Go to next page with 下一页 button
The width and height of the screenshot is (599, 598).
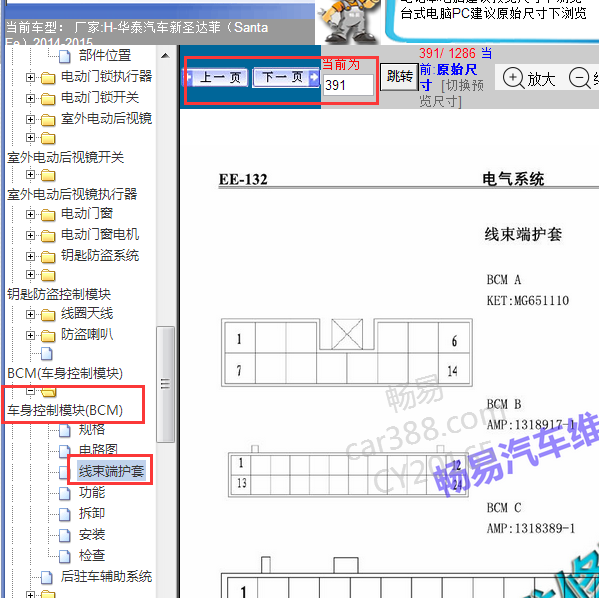tap(286, 78)
